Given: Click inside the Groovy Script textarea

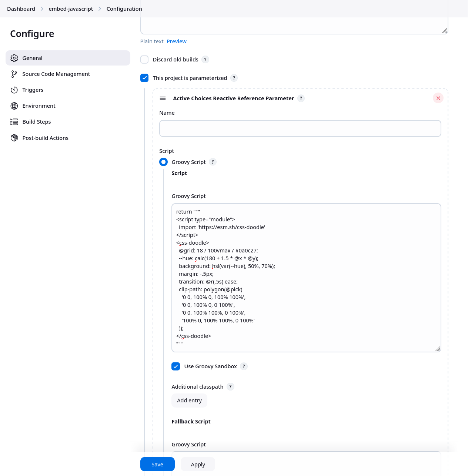Looking at the screenshot, I should [306, 278].
